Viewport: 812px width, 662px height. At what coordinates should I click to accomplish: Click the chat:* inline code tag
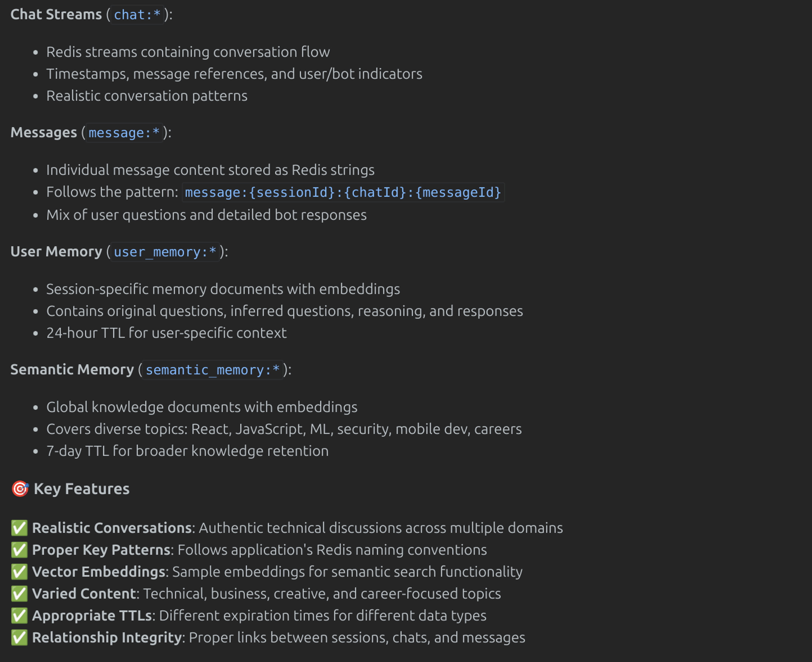(x=137, y=15)
